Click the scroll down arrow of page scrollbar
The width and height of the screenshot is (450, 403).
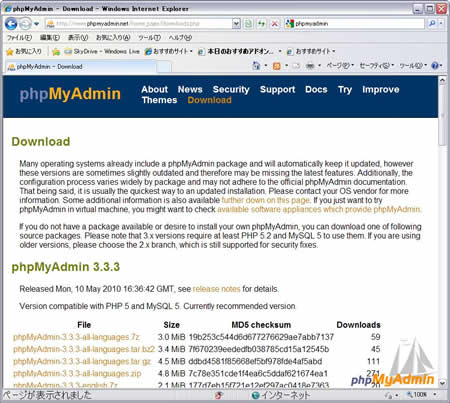click(x=442, y=383)
